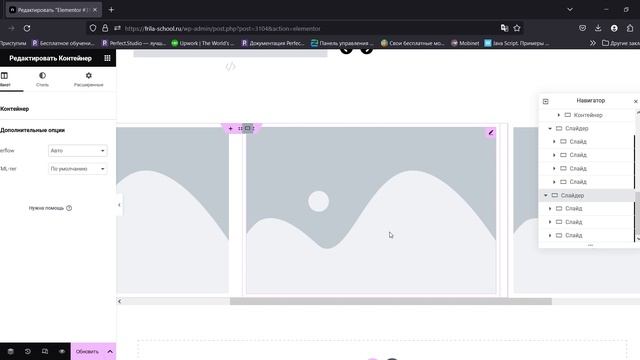Open the Mobinet bookmark
This screenshot has height=360, width=640.
point(465,43)
